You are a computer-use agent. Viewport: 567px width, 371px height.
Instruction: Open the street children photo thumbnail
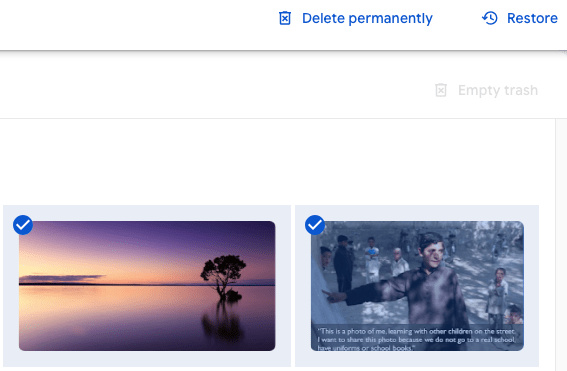417,286
